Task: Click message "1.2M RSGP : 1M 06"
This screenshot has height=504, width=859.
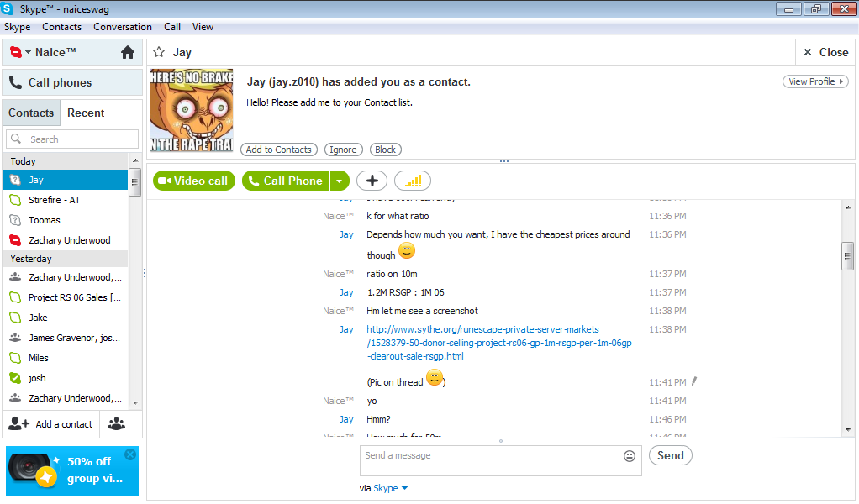Action: click(x=405, y=293)
